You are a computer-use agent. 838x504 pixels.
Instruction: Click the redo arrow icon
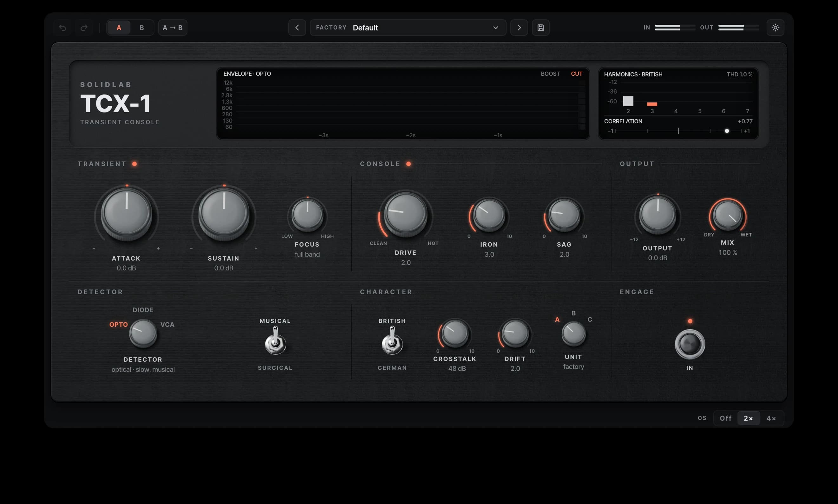click(x=84, y=28)
